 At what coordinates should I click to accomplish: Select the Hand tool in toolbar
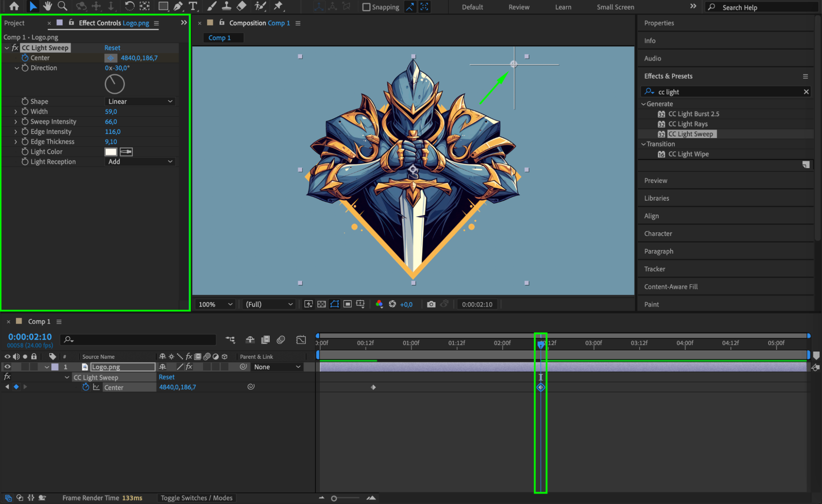[47, 6]
